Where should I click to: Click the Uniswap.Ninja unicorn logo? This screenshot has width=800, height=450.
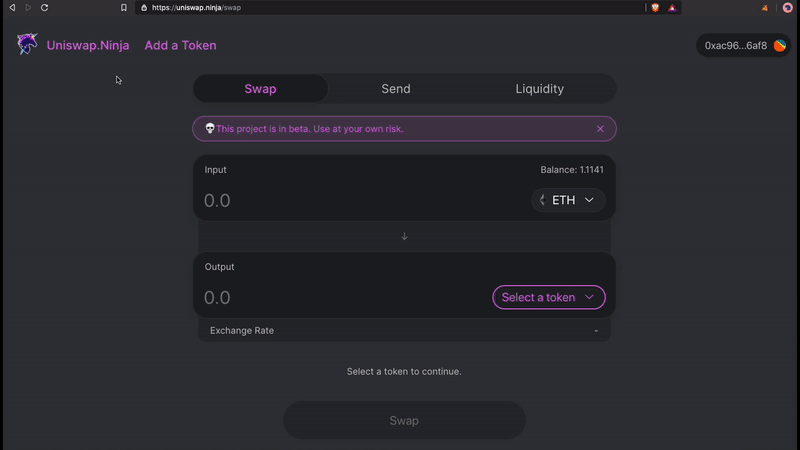pos(27,44)
